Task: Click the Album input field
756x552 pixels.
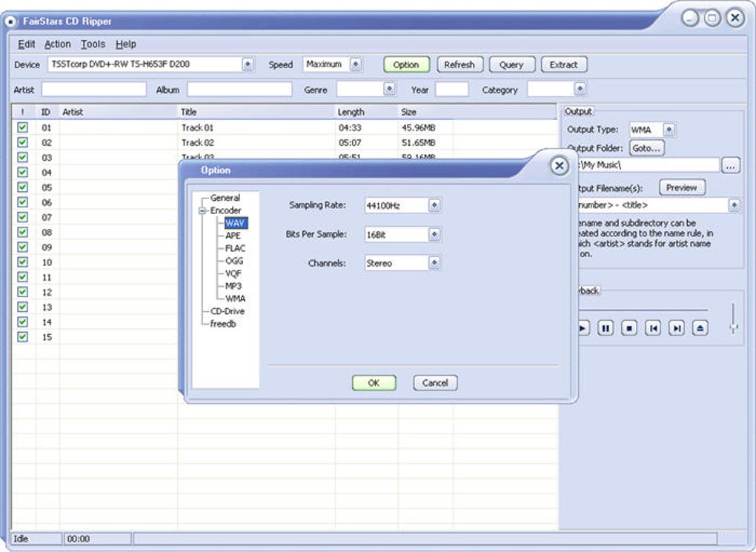Action: click(x=239, y=89)
